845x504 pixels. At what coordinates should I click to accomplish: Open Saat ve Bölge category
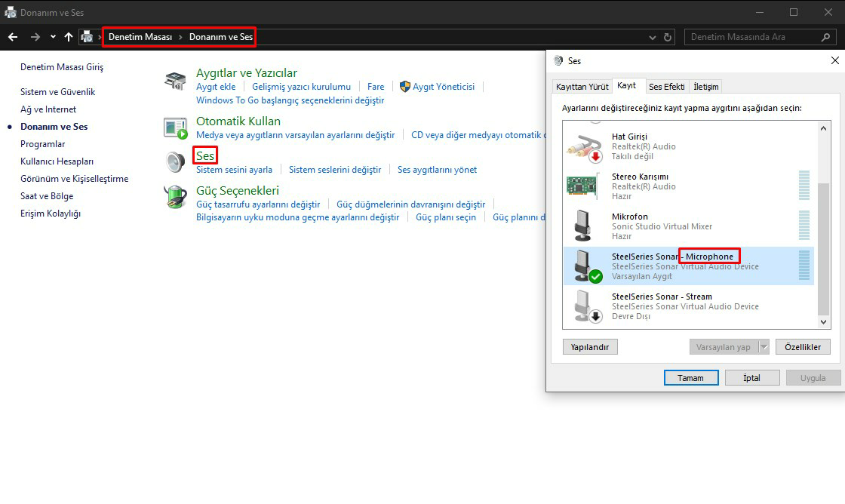47,196
